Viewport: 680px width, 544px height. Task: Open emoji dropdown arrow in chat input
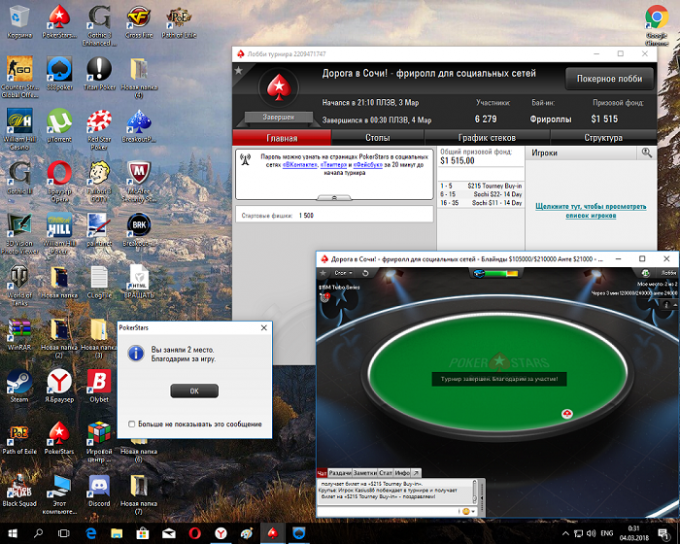[473, 511]
